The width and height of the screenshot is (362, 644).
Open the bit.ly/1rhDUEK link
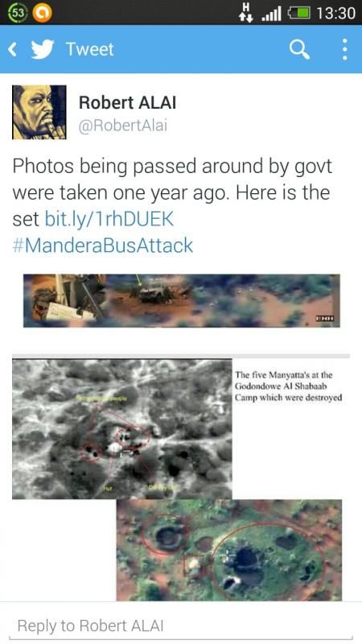pyautogui.click(x=109, y=219)
